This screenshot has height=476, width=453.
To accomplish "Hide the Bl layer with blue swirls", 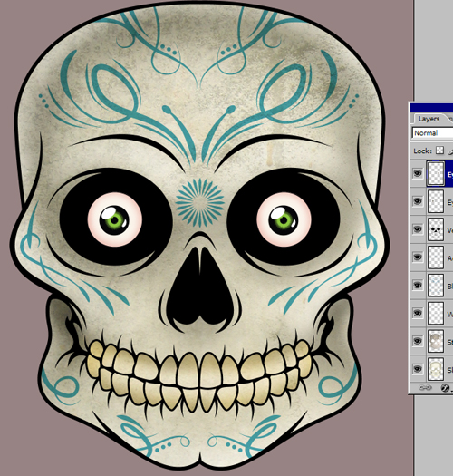I will pyautogui.click(x=418, y=285).
